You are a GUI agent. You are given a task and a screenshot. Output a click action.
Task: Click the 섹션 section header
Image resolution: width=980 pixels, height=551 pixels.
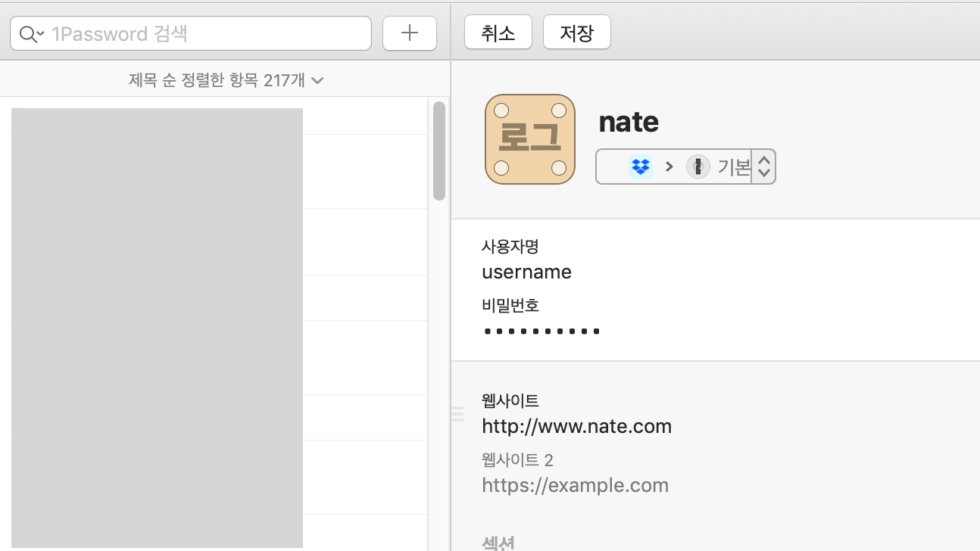[498, 543]
